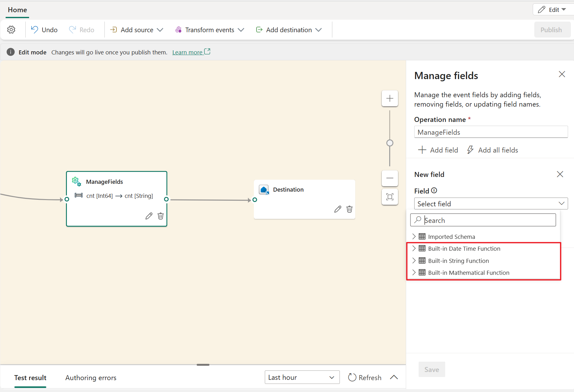The height and width of the screenshot is (392, 574).
Task: Click the trash icon on Destination node
Action: [x=350, y=209]
